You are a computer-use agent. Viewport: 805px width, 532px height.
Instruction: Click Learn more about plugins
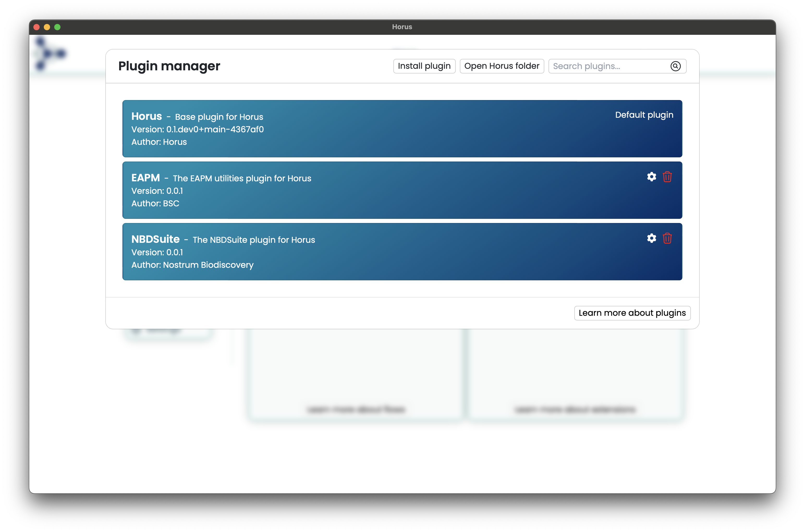coord(632,313)
